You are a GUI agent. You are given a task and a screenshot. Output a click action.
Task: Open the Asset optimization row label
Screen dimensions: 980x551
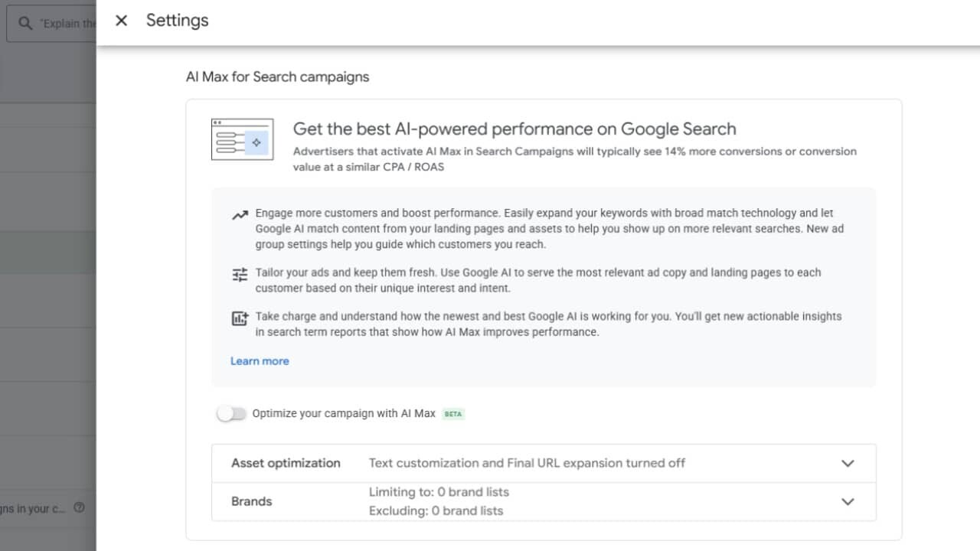pos(286,463)
